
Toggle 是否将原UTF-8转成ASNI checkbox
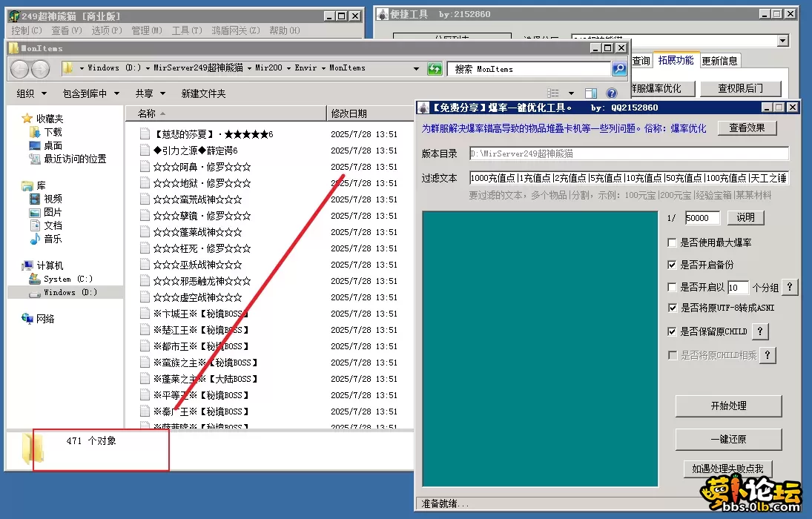tap(672, 308)
